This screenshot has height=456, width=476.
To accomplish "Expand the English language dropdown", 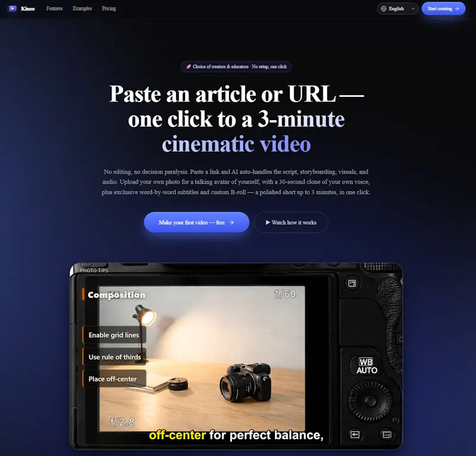I will point(397,9).
